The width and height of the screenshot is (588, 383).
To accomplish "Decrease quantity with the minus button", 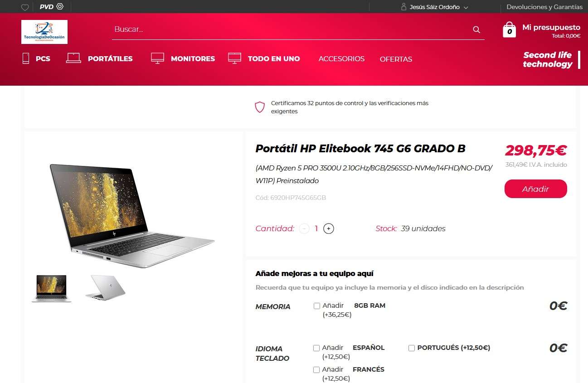I will tap(304, 229).
